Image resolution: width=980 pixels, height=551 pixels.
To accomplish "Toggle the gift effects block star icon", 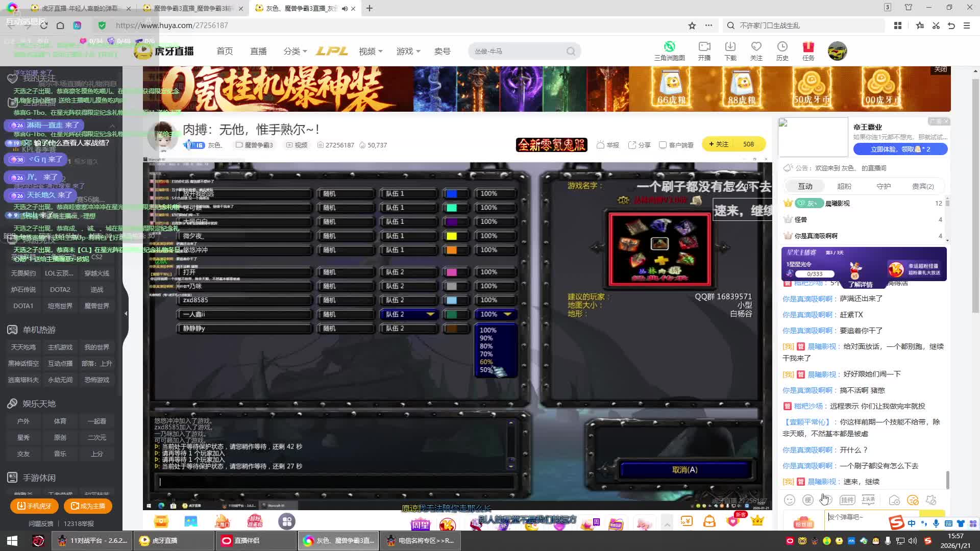I will click(931, 500).
